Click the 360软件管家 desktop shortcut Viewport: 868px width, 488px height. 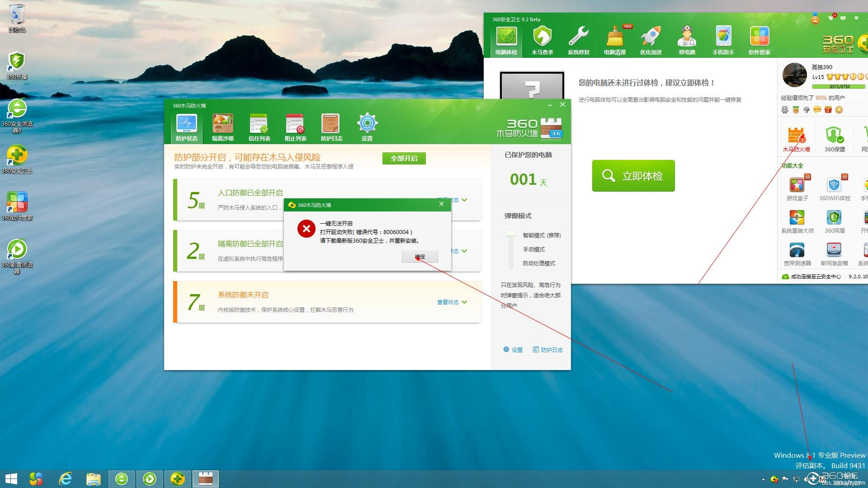[x=17, y=206]
